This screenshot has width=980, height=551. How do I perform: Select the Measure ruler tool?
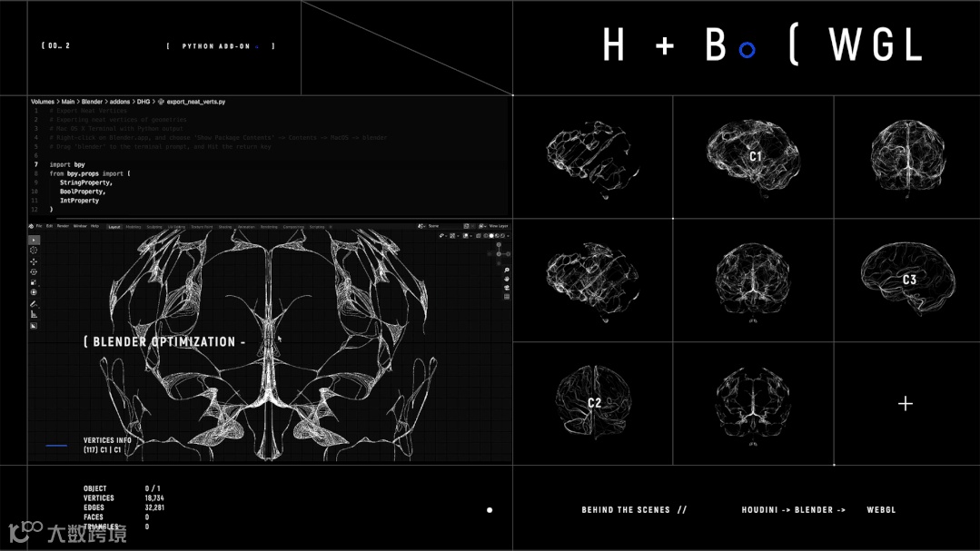(34, 314)
